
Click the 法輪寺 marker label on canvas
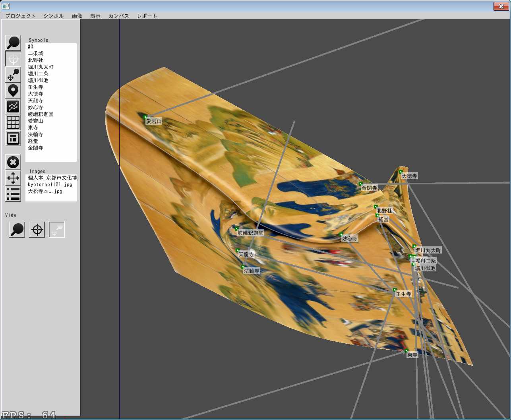click(x=252, y=271)
